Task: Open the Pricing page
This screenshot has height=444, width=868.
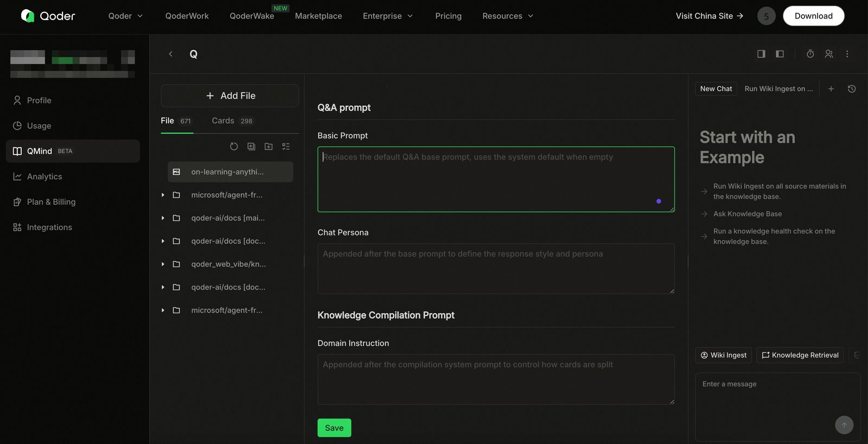Action: point(448,16)
